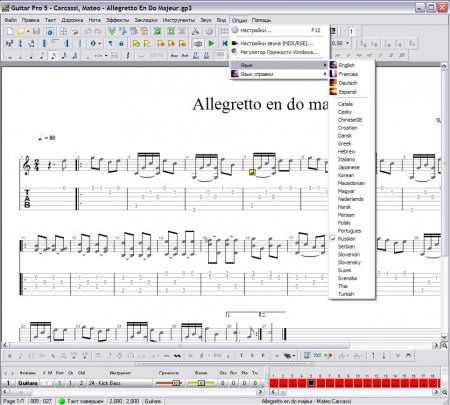Select Francais language

[x=352, y=74]
